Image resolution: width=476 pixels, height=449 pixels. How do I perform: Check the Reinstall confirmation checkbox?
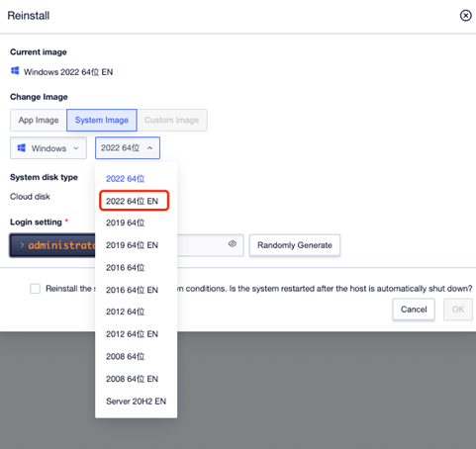pos(35,289)
